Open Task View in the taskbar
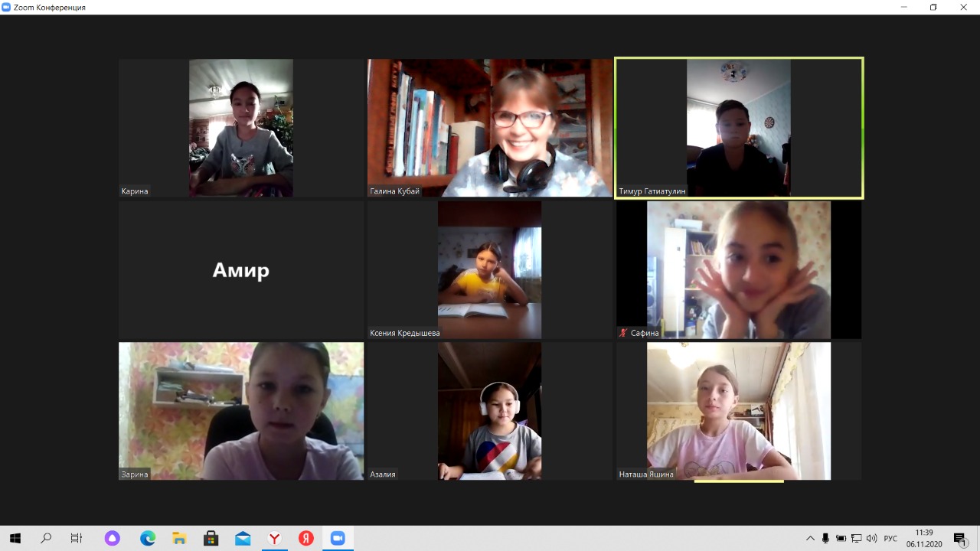This screenshot has height=551, width=980. [x=77, y=538]
